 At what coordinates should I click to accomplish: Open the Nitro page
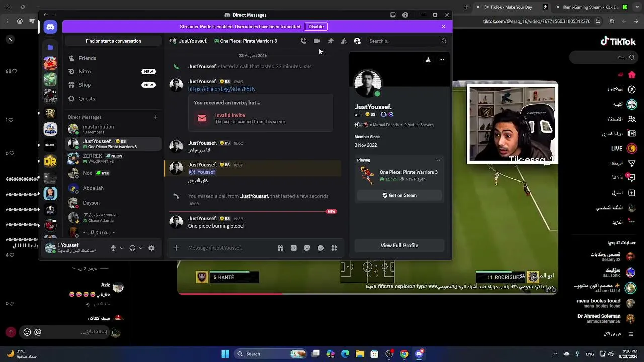(x=114, y=72)
